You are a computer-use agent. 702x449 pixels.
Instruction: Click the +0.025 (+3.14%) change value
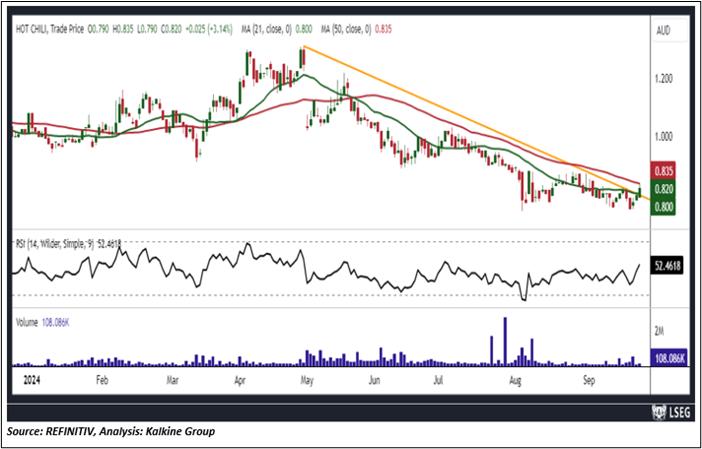210,30
